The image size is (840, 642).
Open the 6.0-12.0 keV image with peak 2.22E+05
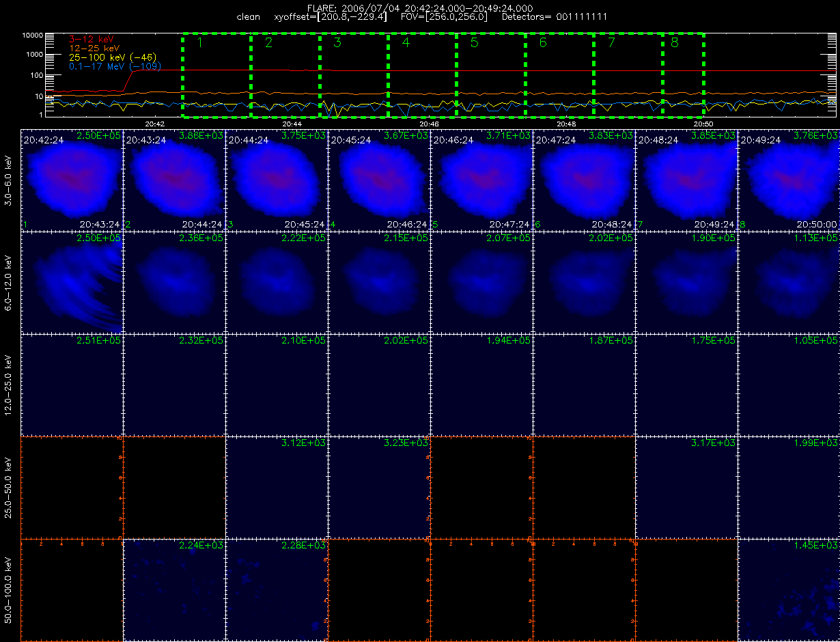coord(277,282)
